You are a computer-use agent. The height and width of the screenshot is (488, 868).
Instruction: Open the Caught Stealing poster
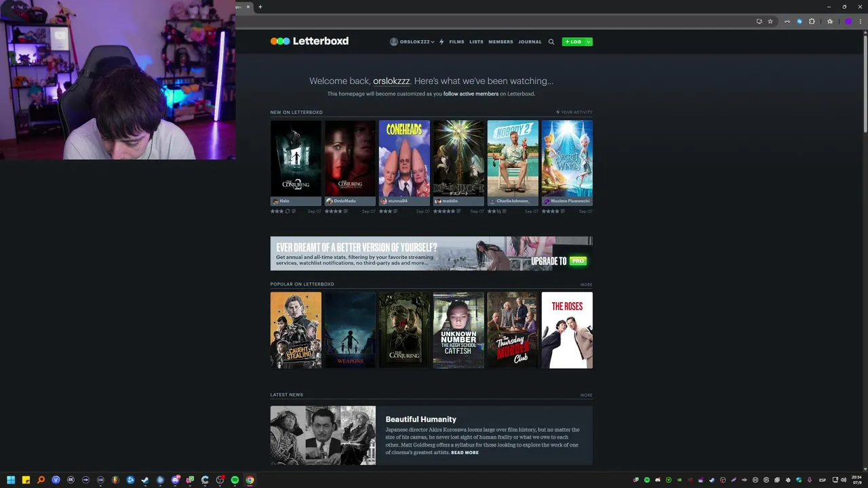tap(296, 330)
